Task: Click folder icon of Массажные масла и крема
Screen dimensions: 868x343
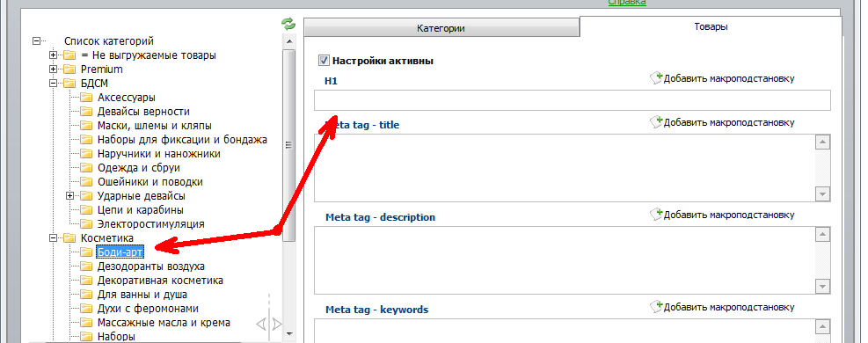Action: [86, 323]
